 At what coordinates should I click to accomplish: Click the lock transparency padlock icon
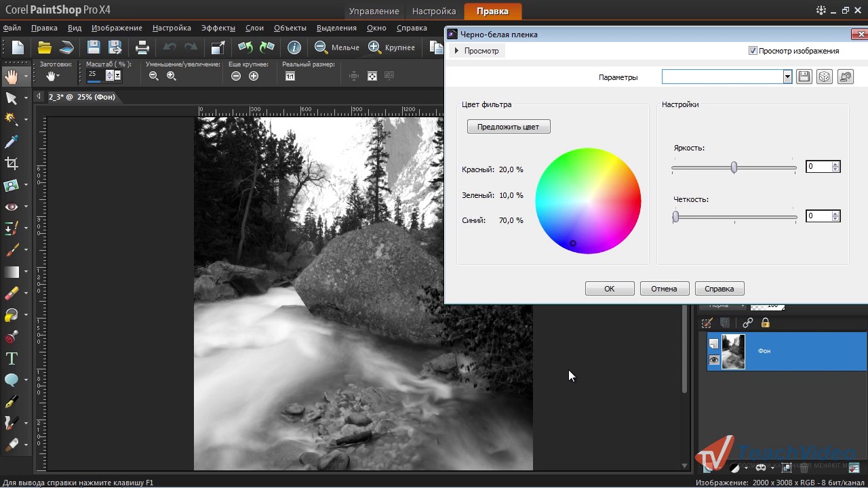tap(766, 323)
